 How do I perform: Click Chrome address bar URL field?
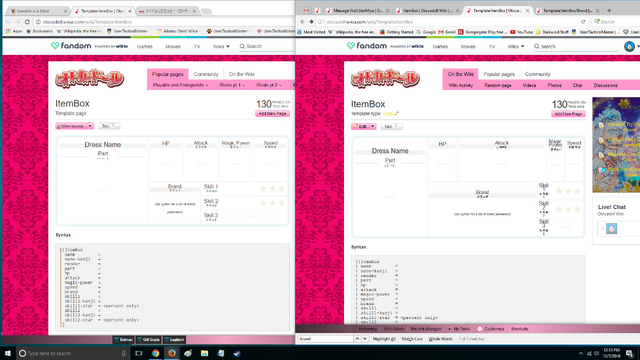(x=163, y=22)
